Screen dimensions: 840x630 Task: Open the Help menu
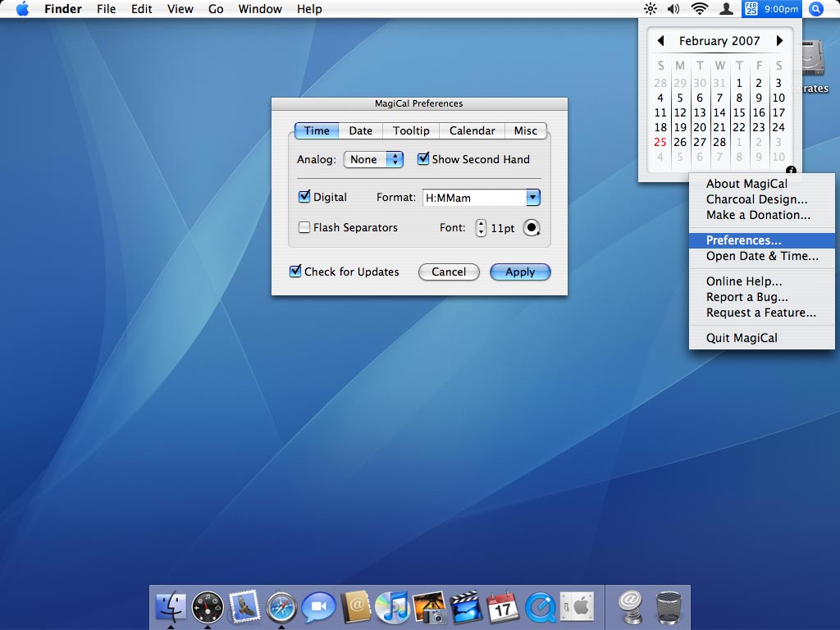pos(309,9)
